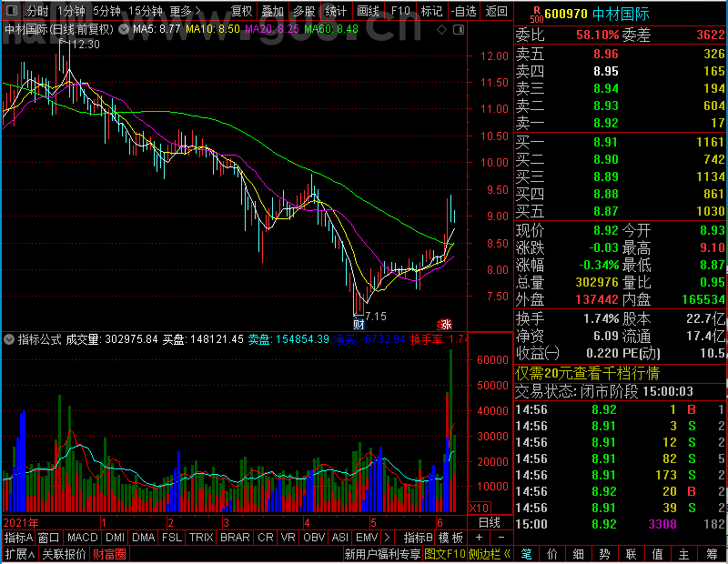Toggle the panel icon beside the diamond

[x=459, y=30]
